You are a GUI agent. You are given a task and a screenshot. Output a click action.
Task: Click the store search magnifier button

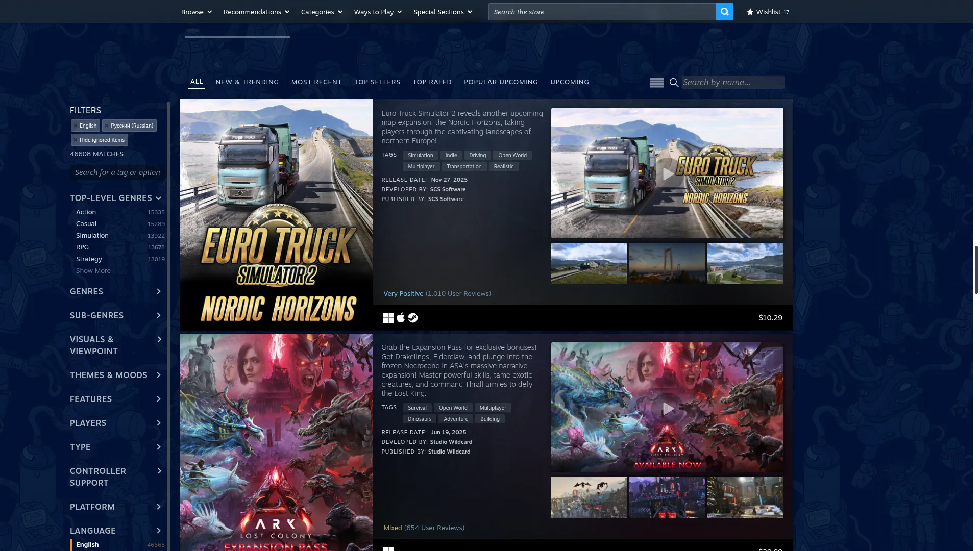[724, 12]
